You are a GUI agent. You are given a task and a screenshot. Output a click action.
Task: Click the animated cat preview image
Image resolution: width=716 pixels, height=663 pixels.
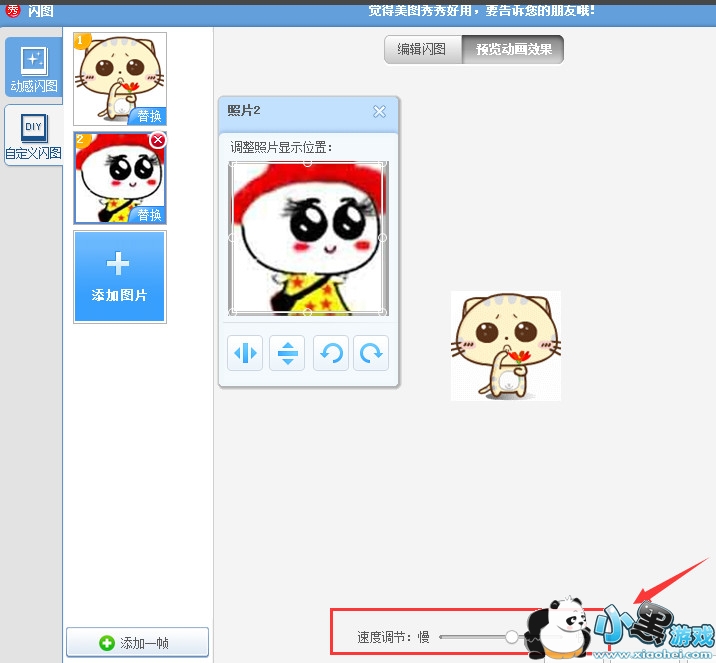pyautogui.click(x=506, y=346)
